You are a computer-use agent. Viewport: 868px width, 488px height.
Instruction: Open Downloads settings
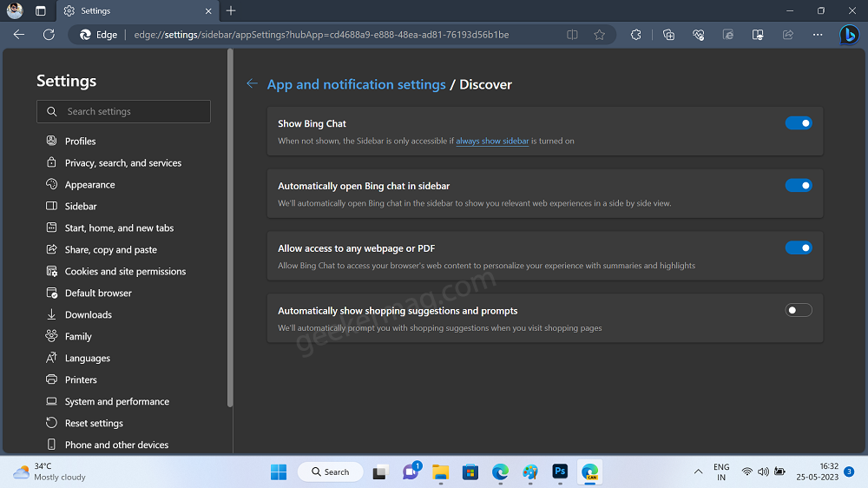[x=88, y=314]
